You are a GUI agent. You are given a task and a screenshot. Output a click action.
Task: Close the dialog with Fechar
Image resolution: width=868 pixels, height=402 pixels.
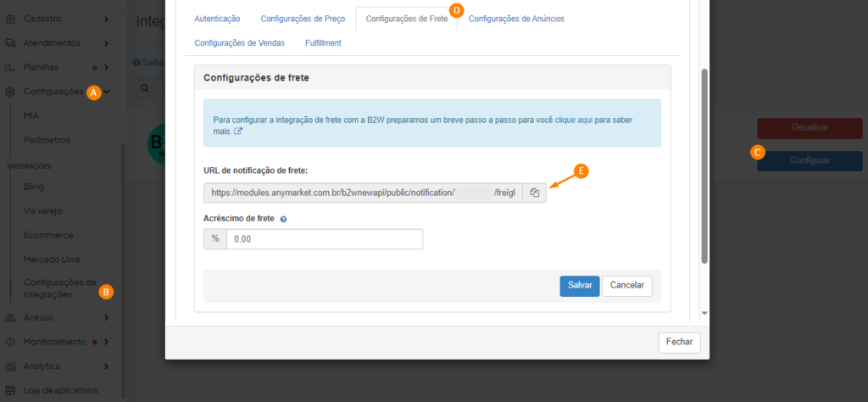pos(679,342)
